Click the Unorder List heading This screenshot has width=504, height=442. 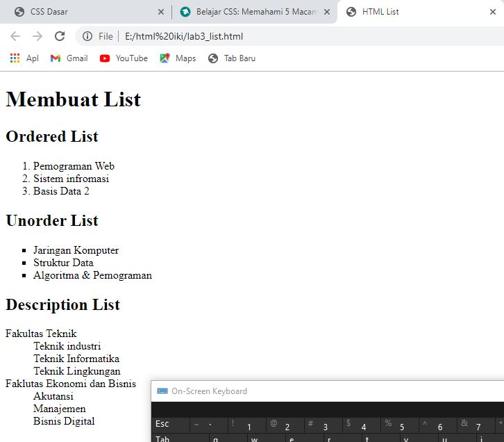pos(52,221)
